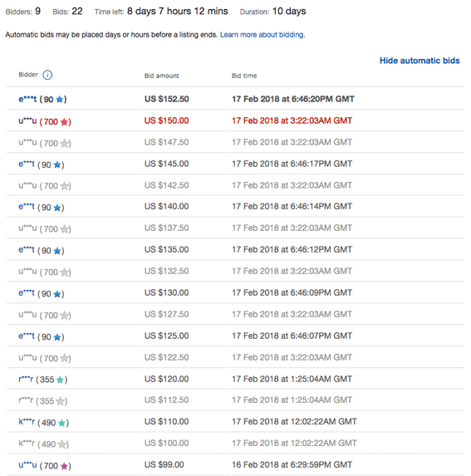471x476 pixels.
Task: Click bid time 17 Feb 2018 at 6:46:20PM GMT
Action: tap(293, 99)
